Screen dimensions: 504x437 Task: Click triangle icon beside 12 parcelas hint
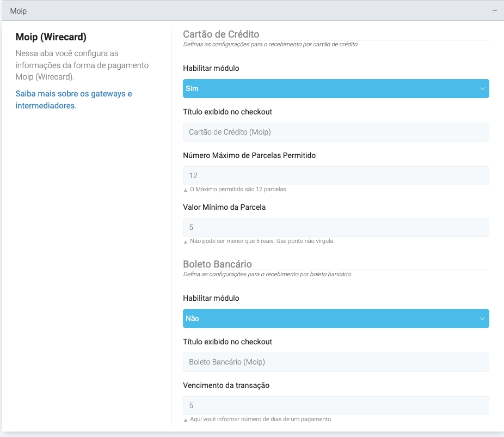[186, 190]
